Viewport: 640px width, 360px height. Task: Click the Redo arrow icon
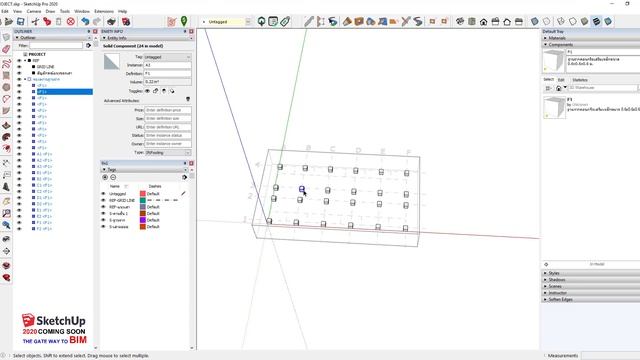[x=97, y=22]
